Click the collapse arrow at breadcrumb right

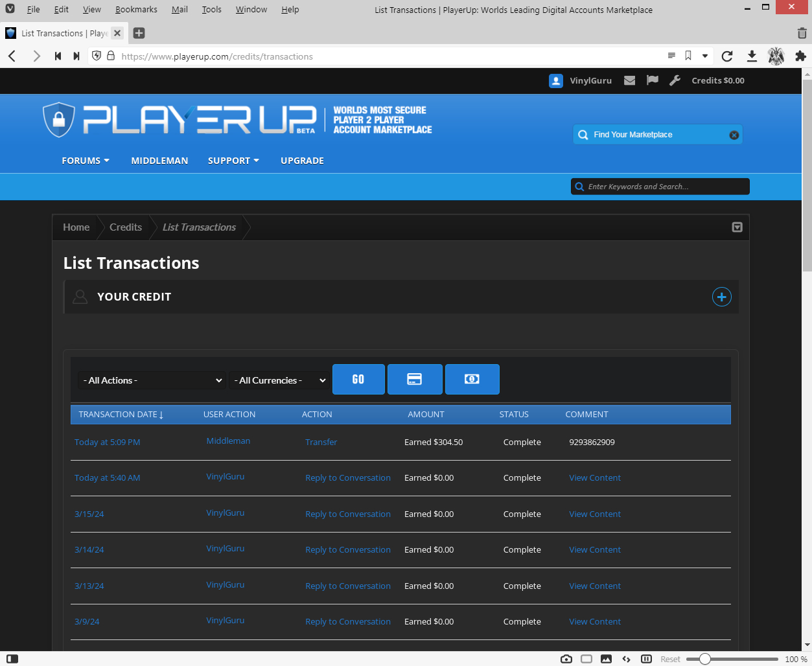pyautogui.click(x=737, y=227)
